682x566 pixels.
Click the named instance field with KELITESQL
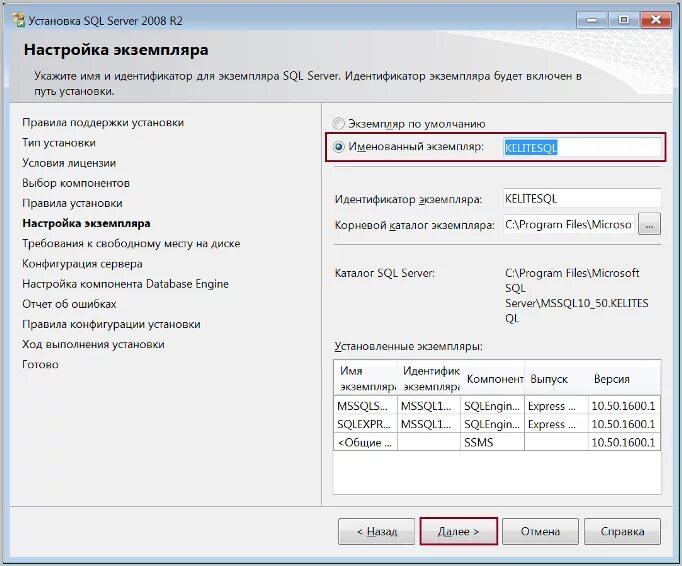pyautogui.click(x=582, y=147)
